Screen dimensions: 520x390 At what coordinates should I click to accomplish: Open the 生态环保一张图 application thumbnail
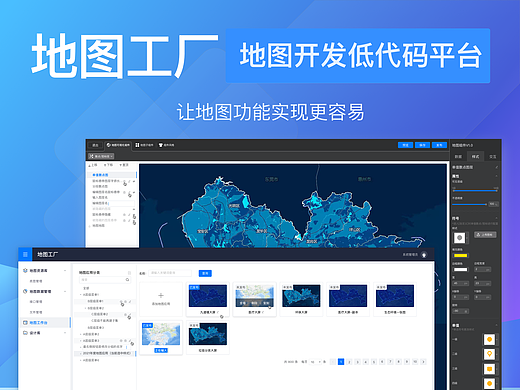pyautogui.click(x=395, y=296)
